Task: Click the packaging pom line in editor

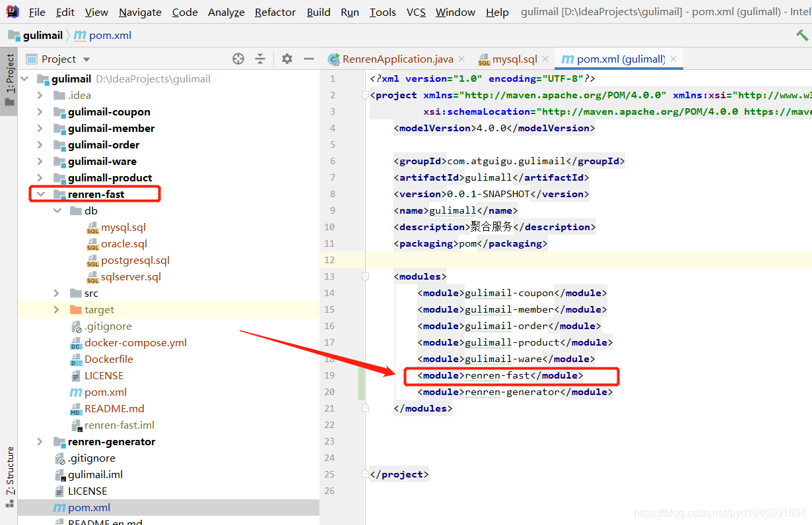Action: (471, 243)
